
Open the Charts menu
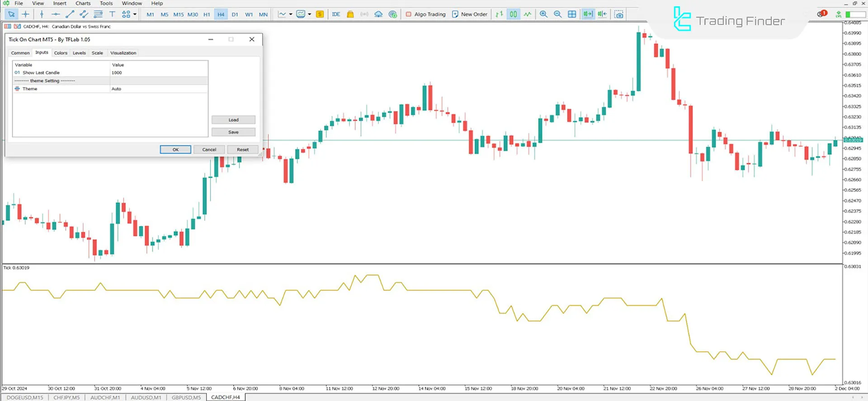tap(83, 3)
